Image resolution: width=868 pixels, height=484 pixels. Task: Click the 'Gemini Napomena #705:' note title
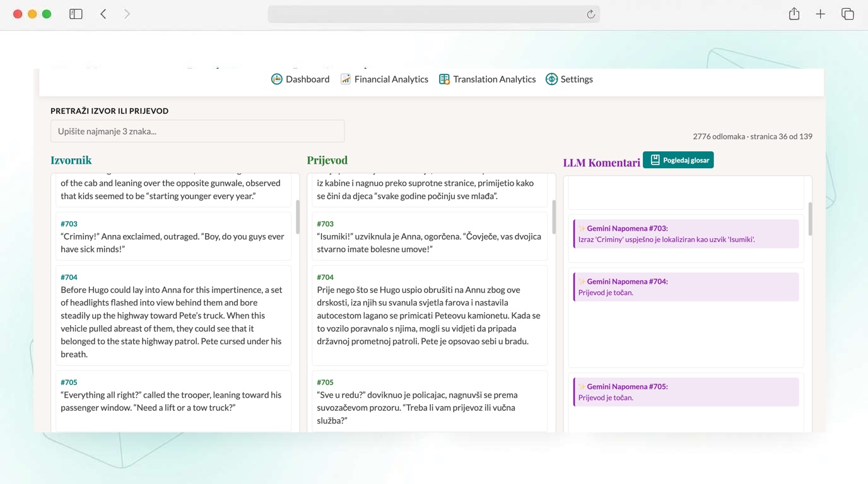pos(627,386)
